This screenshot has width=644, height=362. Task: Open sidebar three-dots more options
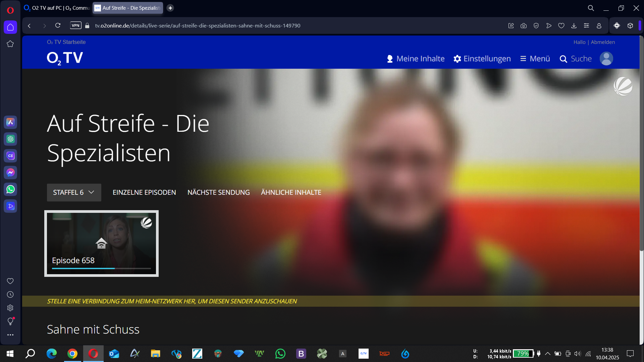pos(10,335)
